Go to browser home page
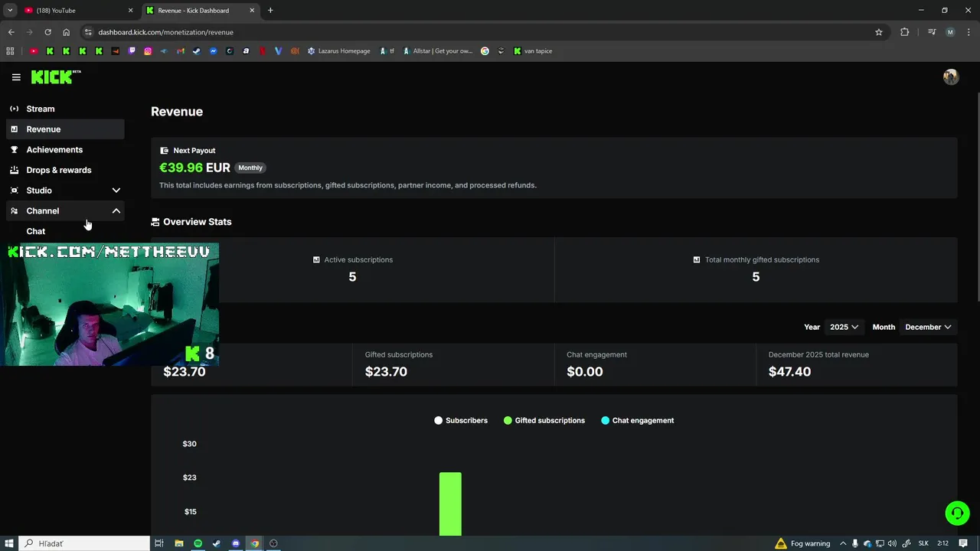The height and width of the screenshot is (551, 980). click(x=67, y=32)
